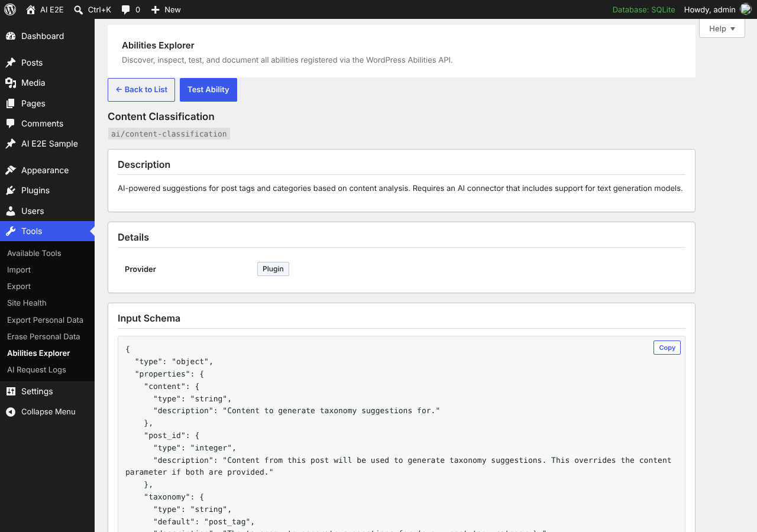
Task: Click the Comments sidebar icon
Action: (x=11, y=124)
